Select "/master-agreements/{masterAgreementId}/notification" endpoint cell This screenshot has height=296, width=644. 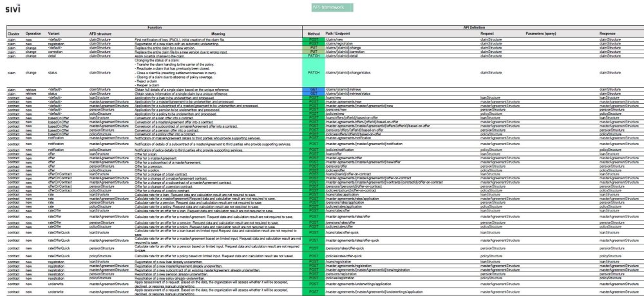[x=402, y=144]
